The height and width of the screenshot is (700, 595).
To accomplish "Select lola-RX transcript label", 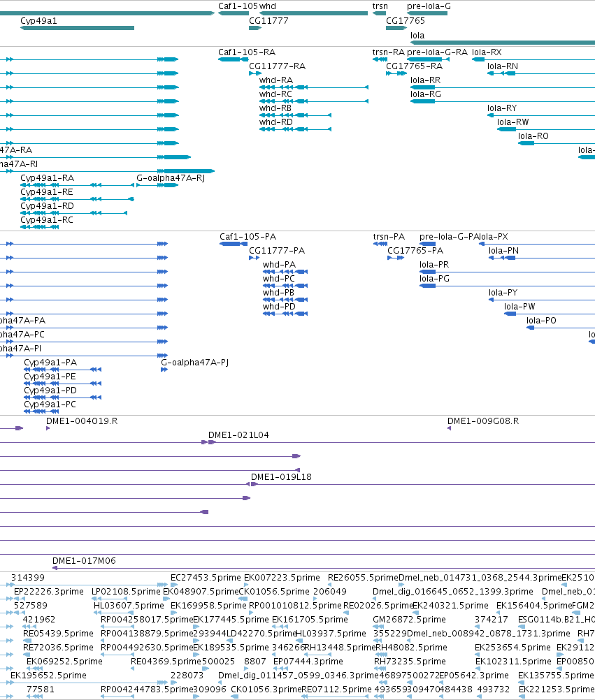I will 487,52.
